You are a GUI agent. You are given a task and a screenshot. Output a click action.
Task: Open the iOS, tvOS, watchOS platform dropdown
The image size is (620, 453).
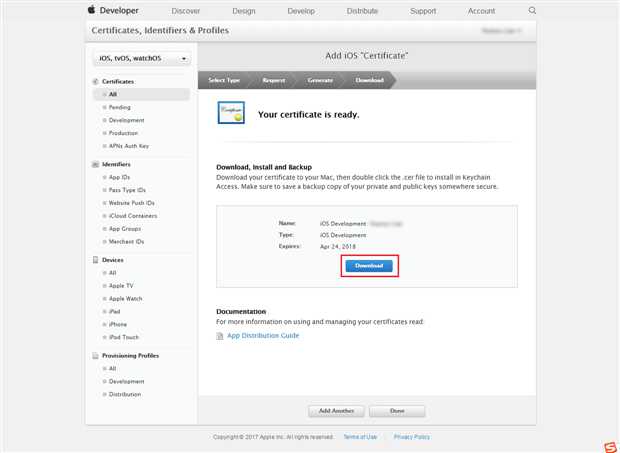click(142, 59)
